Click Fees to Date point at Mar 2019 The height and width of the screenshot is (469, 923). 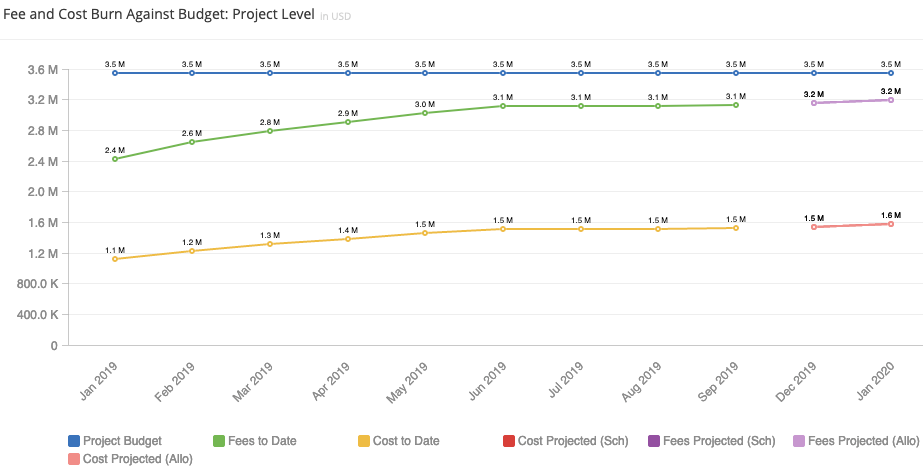tap(270, 131)
